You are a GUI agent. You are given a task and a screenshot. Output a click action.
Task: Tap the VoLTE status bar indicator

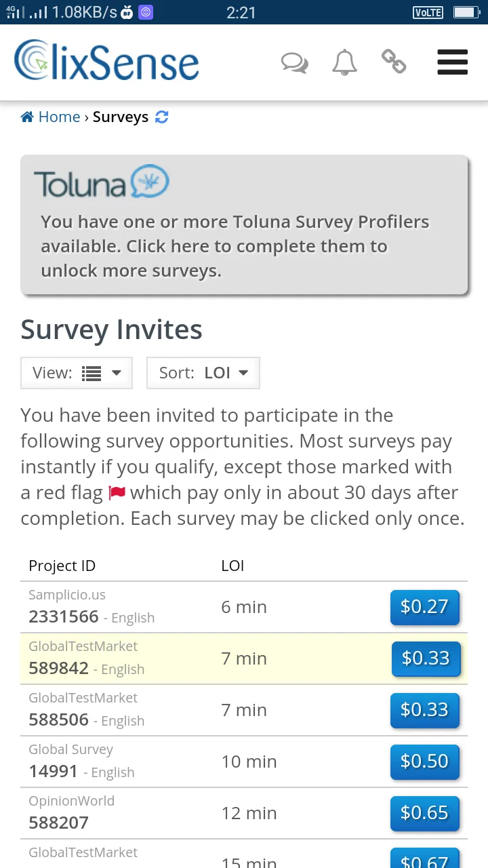click(x=428, y=12)
